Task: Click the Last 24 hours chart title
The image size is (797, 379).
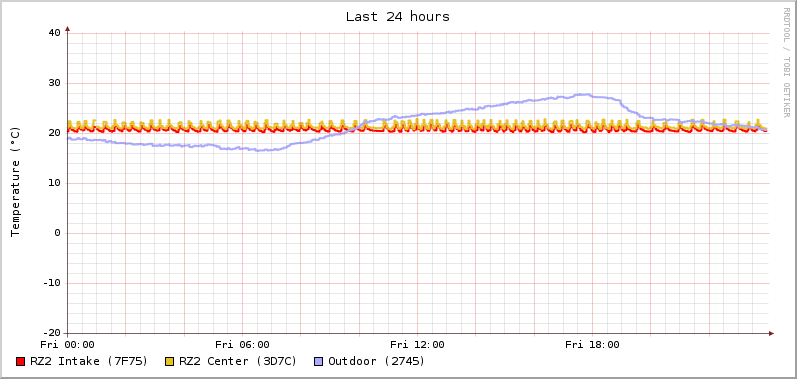Action: (x=397, y=16)
